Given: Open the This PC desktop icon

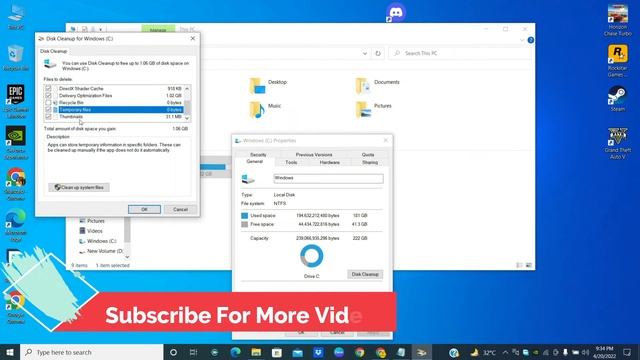Looking at the screenshot, I should coord(16,16).
